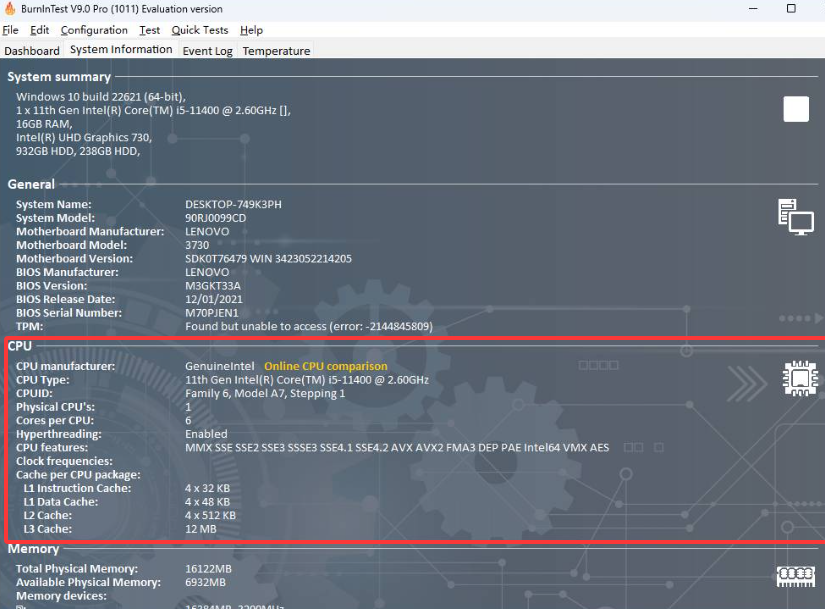Viewport: 825px width, 609px height.
Task: Click the L2 Cache value 4 x 512 KB
Action: coord(210,515)
